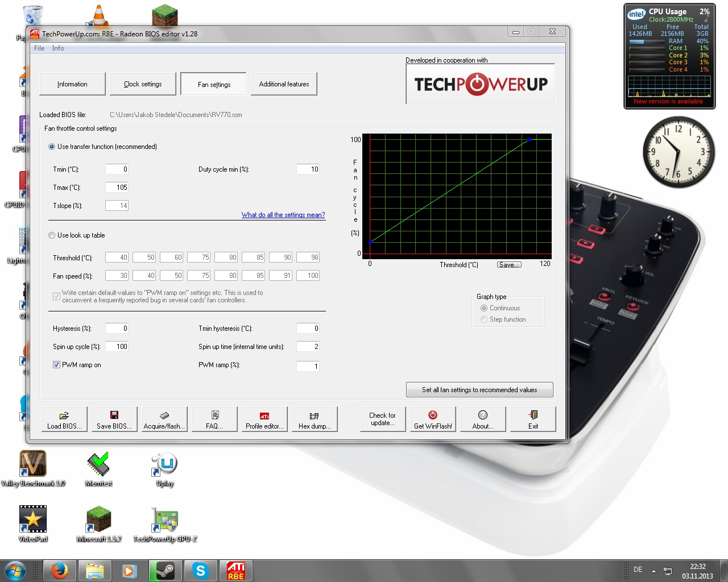Click the Duty cycle min input field
The image size is (728, 582).
[x=308, y=169]
